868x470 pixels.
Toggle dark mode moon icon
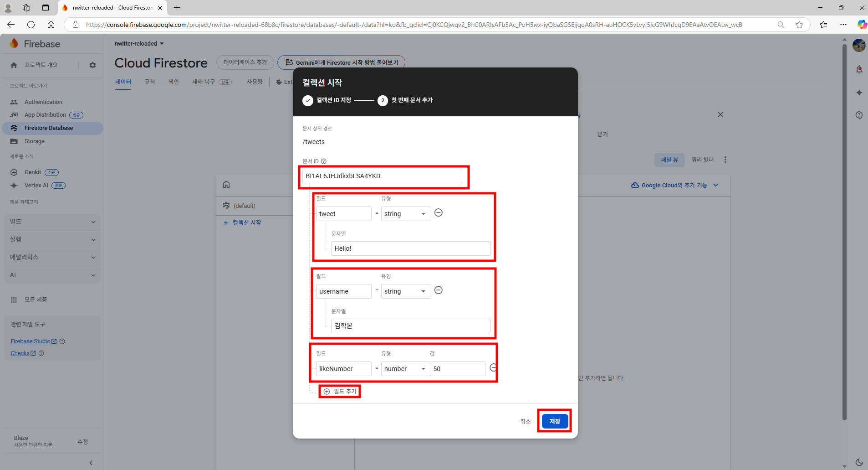[859, 462]
